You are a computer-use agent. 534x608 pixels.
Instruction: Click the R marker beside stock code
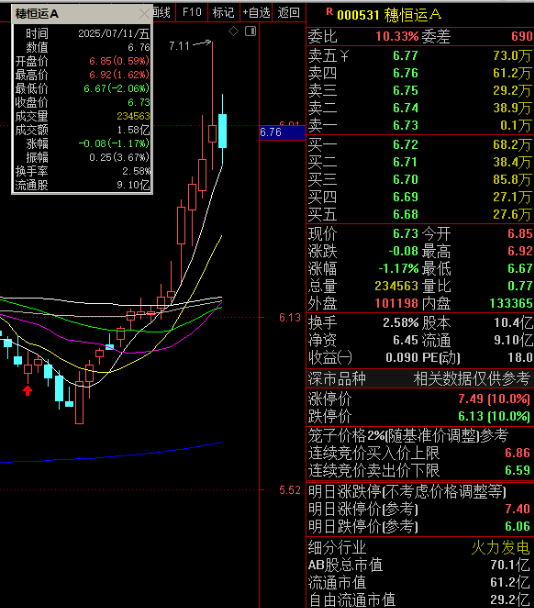[329, 12]
